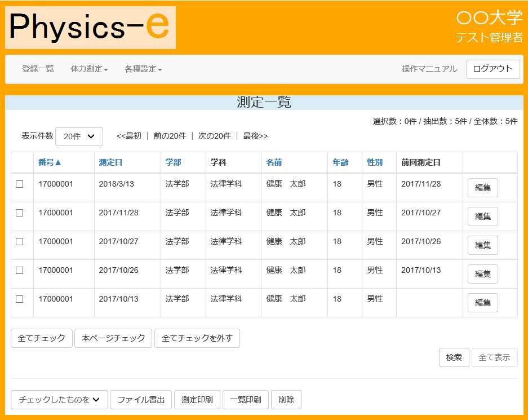Open the 操作マニュアル link
This screenshot has width=528, height=420.
[x=429, y=69]
